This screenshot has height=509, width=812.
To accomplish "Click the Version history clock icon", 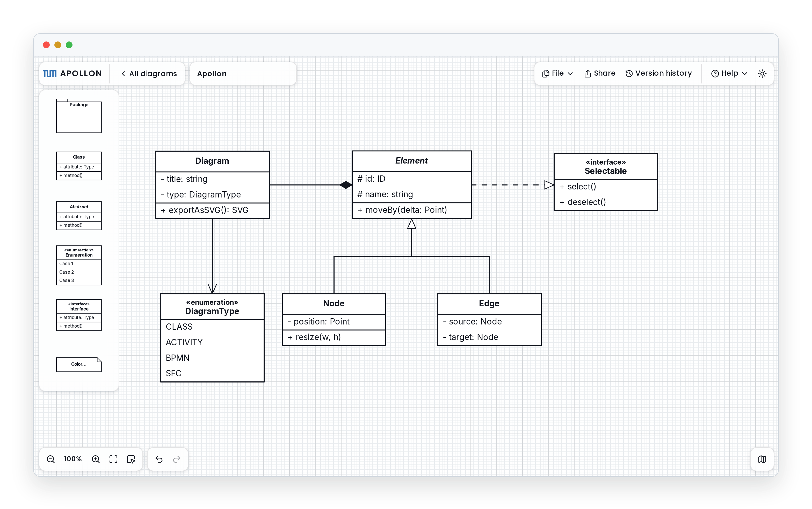I will (629, 73).
